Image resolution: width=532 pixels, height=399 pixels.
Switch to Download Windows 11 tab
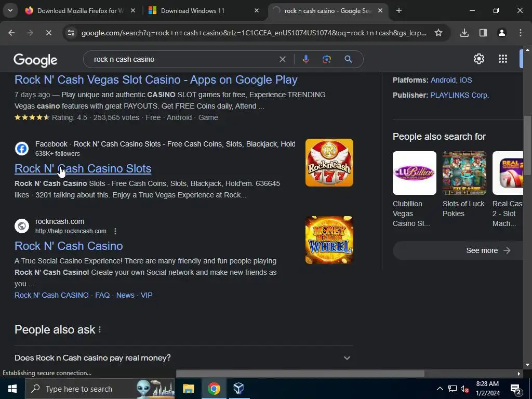pos(204,10)
